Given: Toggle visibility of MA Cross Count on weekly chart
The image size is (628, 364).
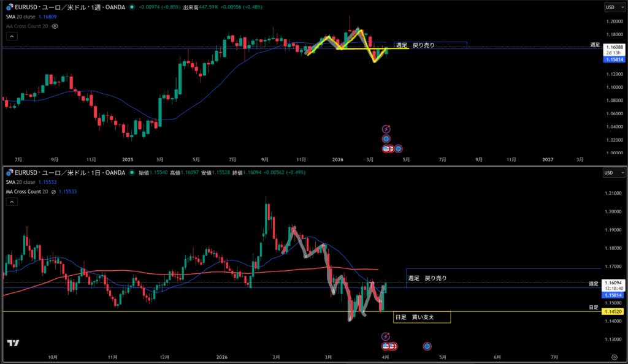Looking at the screenshot, I should [x=55, y=26].
